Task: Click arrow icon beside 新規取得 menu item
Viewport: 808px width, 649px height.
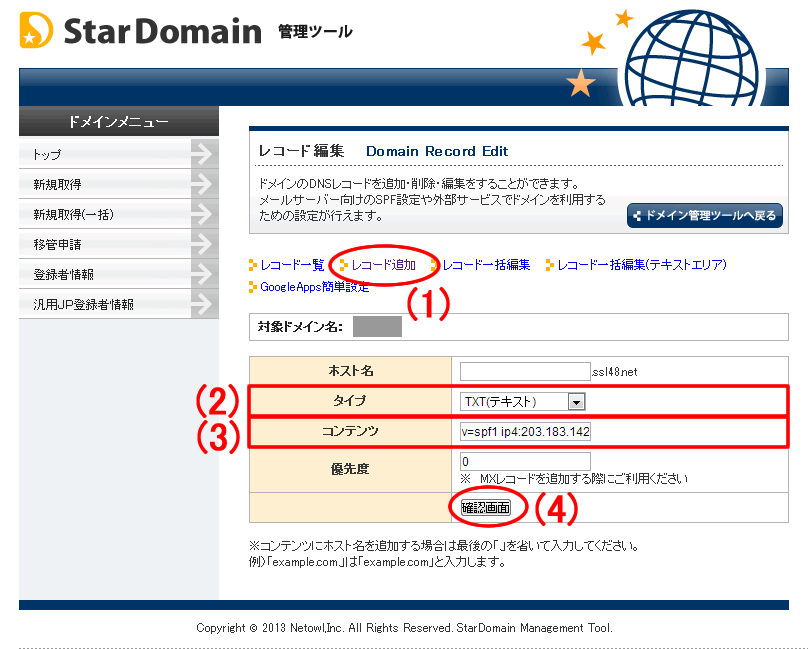Action: click(205, 184)
